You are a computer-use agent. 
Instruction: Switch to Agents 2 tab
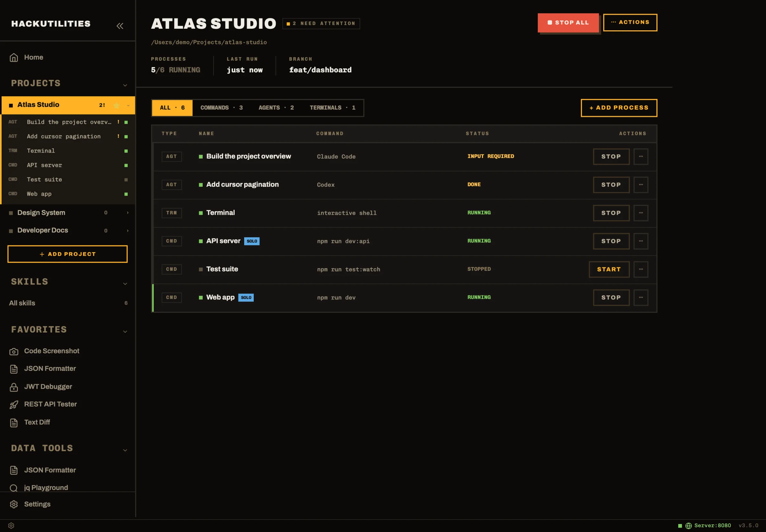276,108
